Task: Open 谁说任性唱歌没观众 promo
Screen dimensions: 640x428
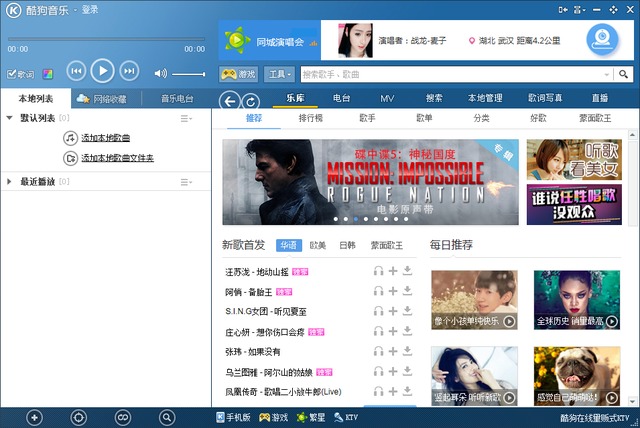Action: click(x=574, y=204)
